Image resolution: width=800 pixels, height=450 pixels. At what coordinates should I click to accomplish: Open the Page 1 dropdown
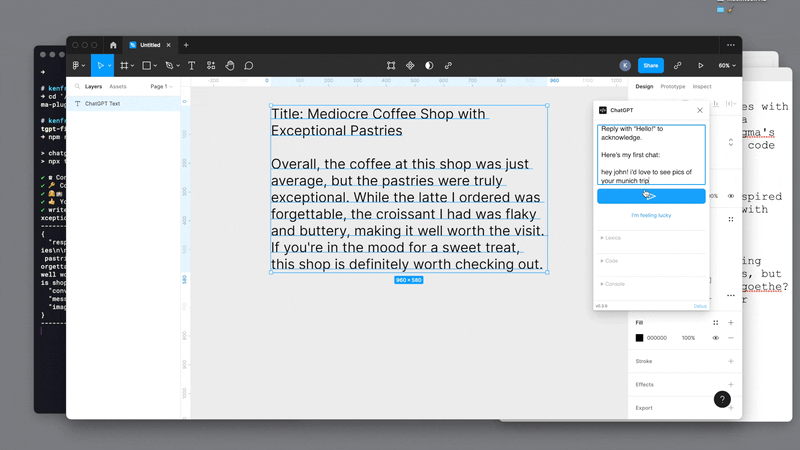[161, 86]
